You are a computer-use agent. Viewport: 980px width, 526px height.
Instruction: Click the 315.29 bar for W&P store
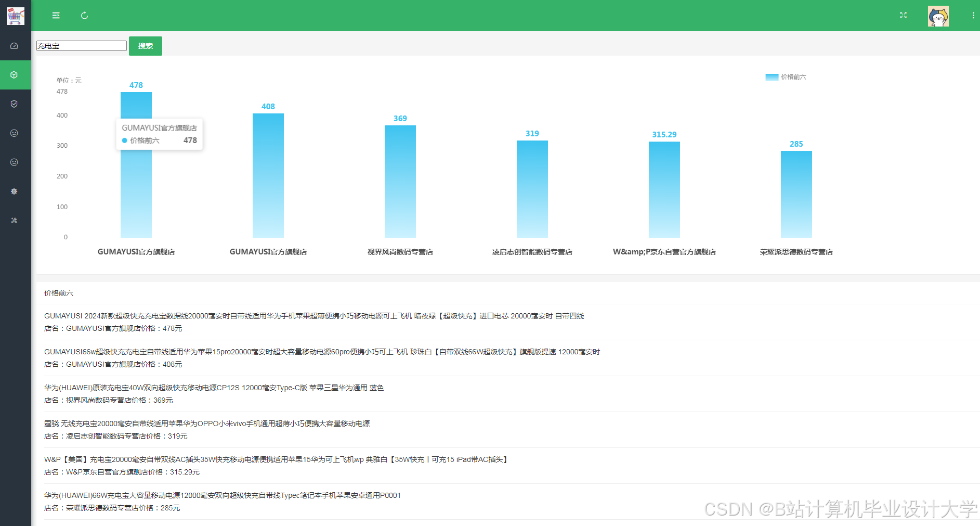(x=664, y=190)
